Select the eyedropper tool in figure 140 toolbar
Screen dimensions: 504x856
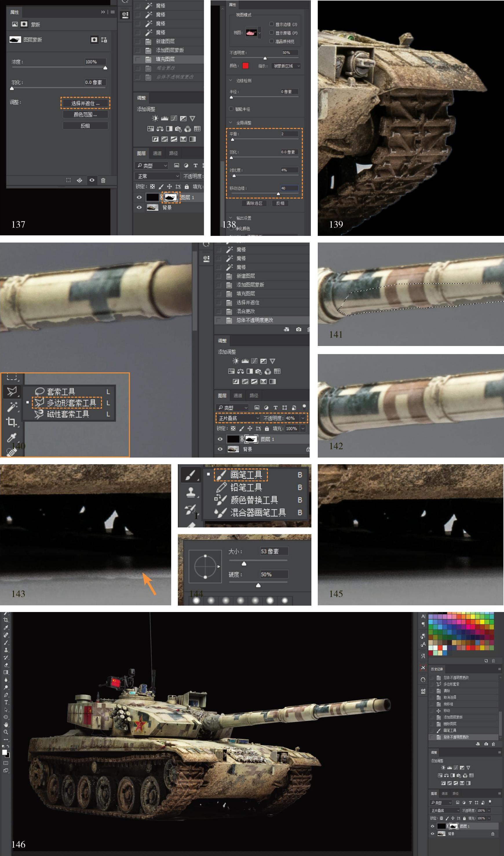pyautogui.click(x=12, y=438)
